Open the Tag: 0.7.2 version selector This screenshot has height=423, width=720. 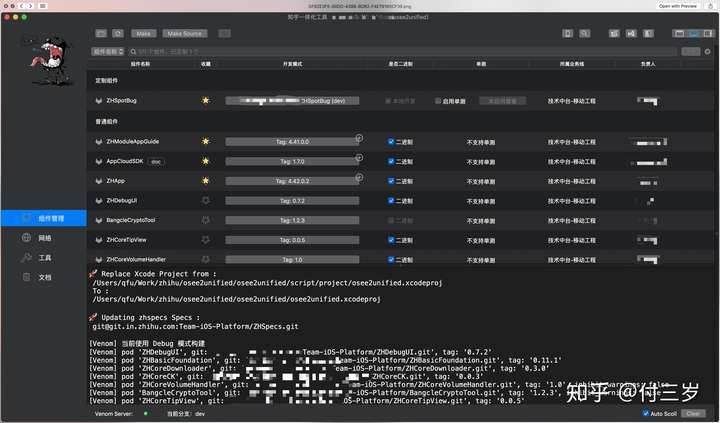(292, 201)
